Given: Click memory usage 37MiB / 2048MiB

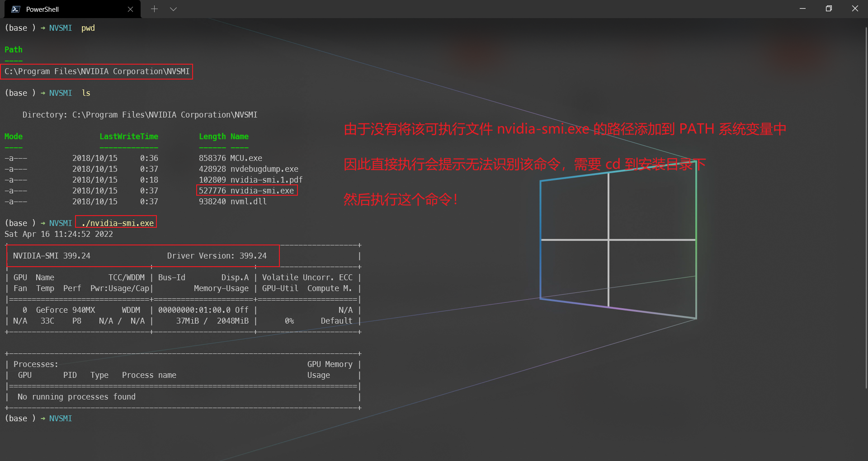Looking at the screenshot, I should pyautogui.click(x=212, y=321).
